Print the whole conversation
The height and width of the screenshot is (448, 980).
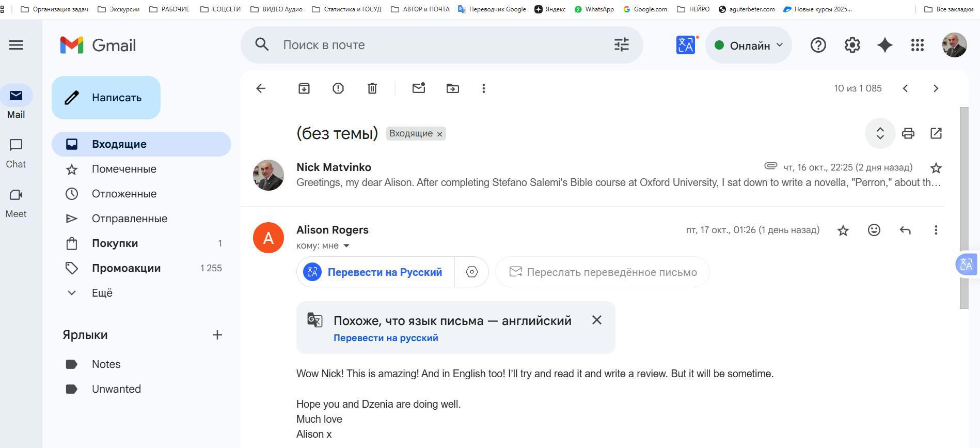pos(908,133)
